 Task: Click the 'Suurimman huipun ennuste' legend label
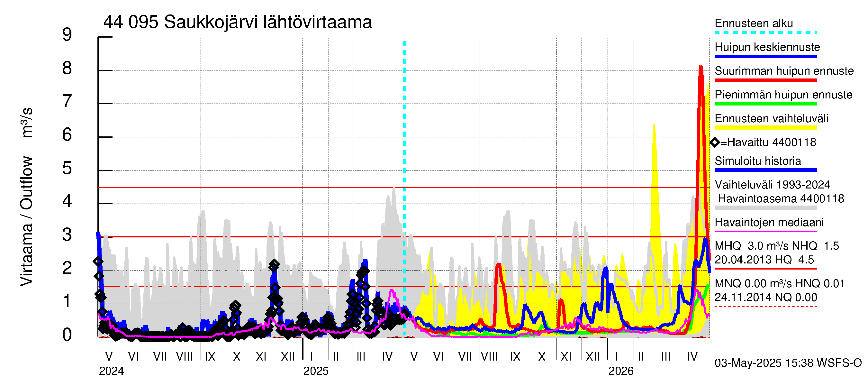click(784, 71)
